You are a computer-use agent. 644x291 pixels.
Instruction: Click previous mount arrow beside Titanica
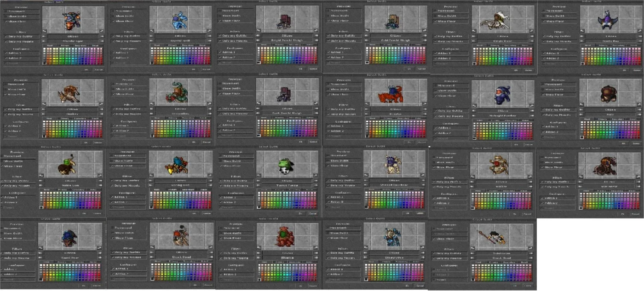pos(259,257)
